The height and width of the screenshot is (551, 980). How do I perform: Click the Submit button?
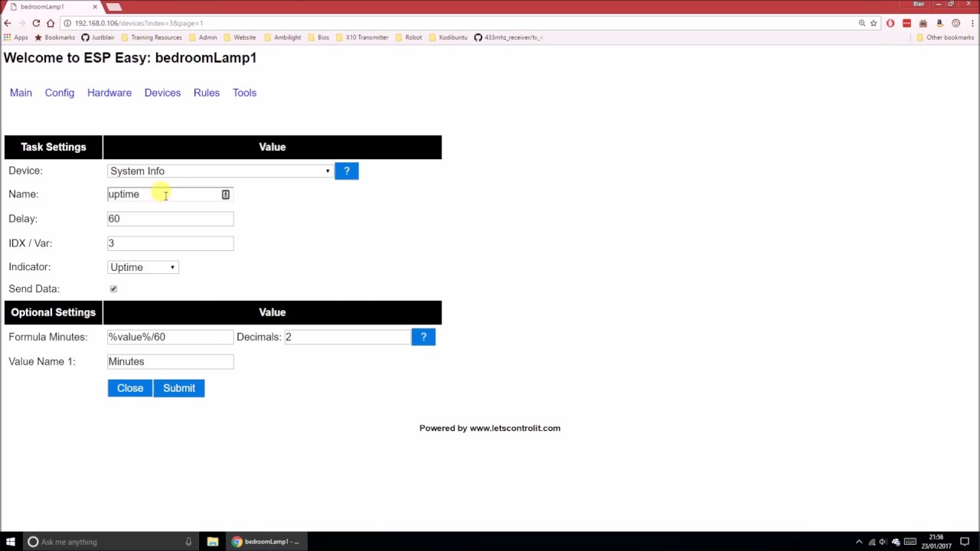pos(179,388)
